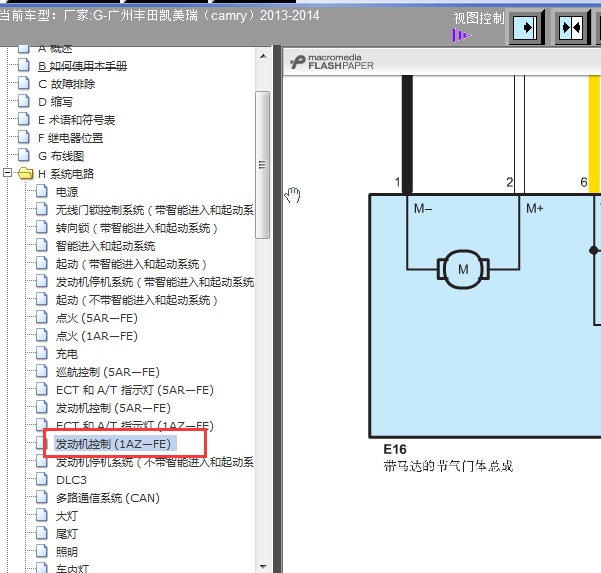Click page icon beside 尾灯
Screen dimensions: 601x573
pyautogui.click(x=41, y=533)
